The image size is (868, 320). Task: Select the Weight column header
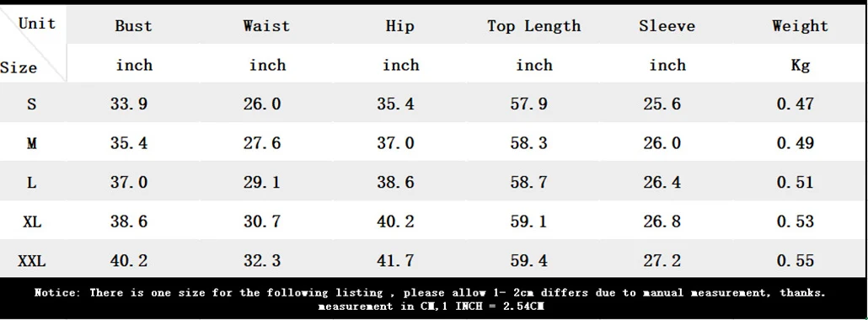click(x=801, y=27)
